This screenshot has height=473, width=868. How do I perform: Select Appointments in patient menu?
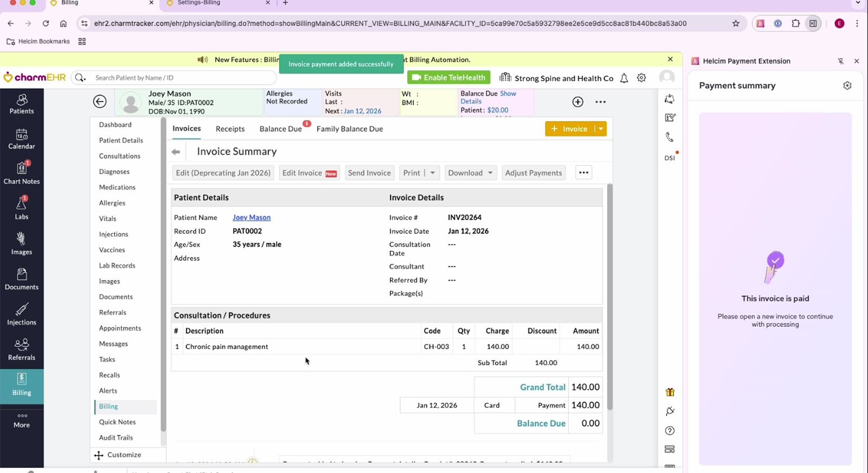click(x=120, y=328)
